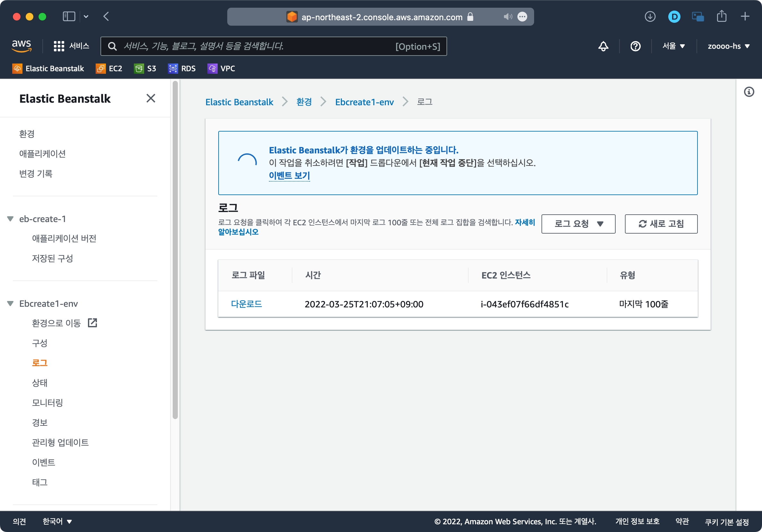Collapse the eb-create-1 tree section

click(10, 219)
